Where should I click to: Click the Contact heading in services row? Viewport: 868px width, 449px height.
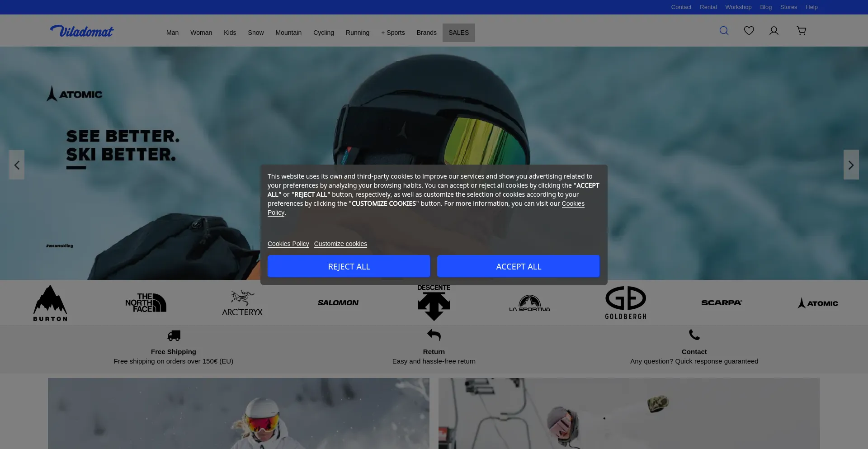click(x=694, y=352)
